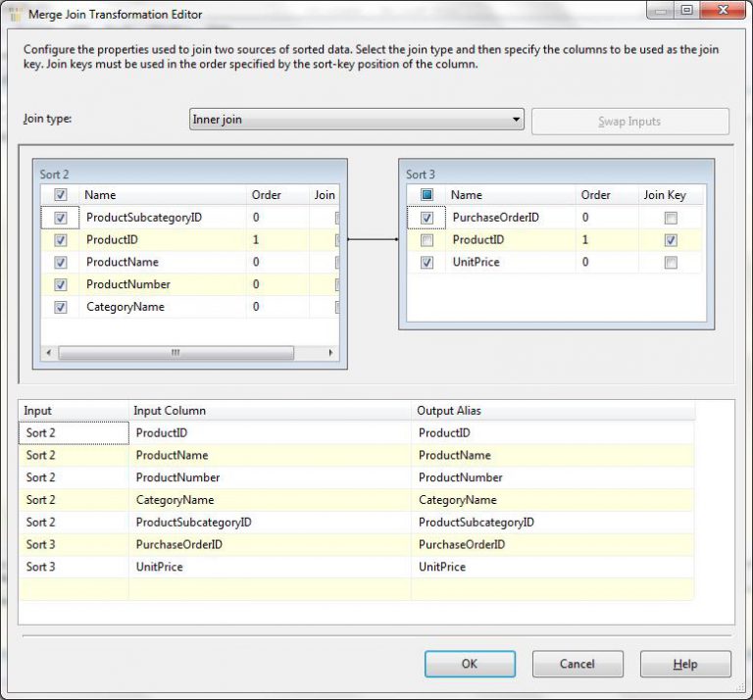Maximize the editor window
Image resolution: width=753 pixels, height=700 pixels.
(x=686, y=11)
